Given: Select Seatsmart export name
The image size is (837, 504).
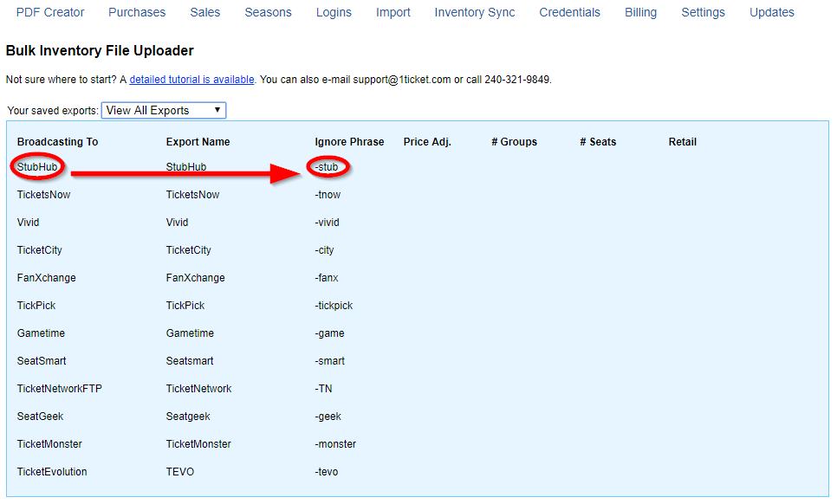Looking at the screenshot, I should coord(190,361).
